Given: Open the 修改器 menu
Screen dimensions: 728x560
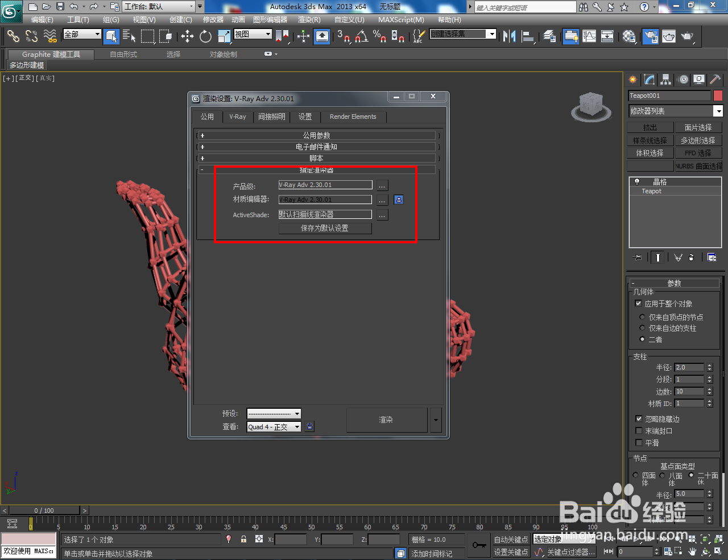Looking at the screenshot, I should 213,19.
